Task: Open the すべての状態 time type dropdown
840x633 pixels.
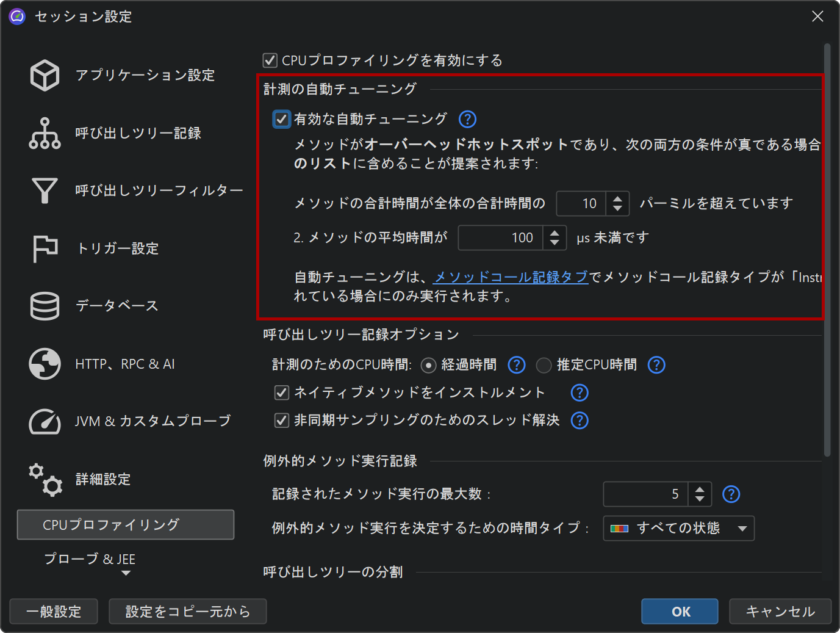Action: pos(678,529)
